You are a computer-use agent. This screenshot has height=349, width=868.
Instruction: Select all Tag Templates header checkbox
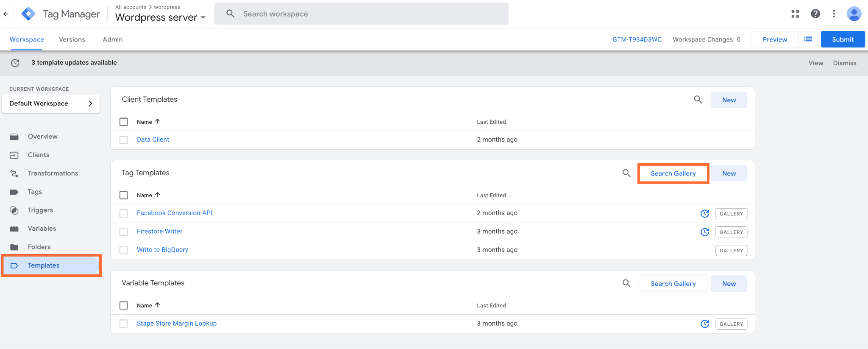(124, 195)
